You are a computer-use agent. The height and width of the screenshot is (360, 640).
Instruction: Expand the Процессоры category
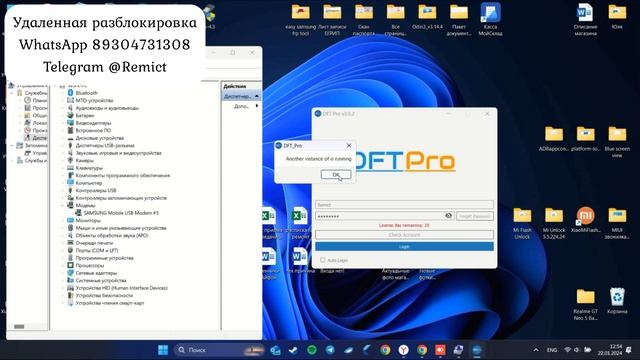pos(63,265)
